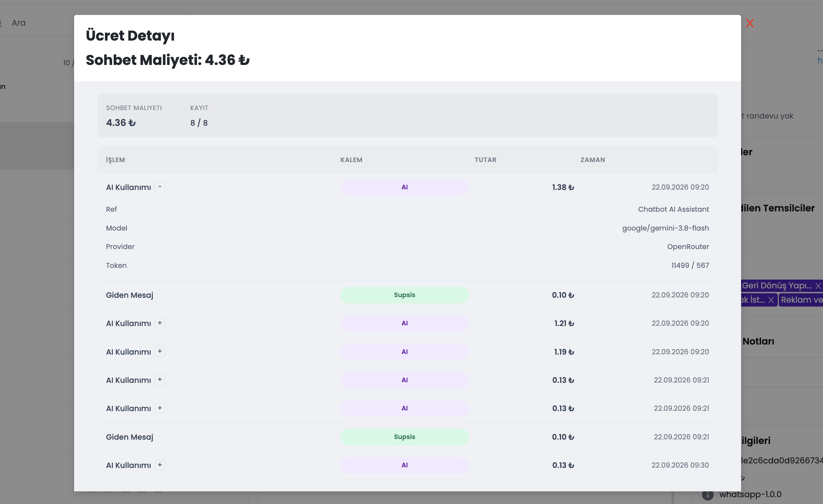The width and height of the screenshot is (823, 504).
Task: Click the Sohbet Maliyeti: 4.36 ₺ heading
Action: tap(168, 60)
